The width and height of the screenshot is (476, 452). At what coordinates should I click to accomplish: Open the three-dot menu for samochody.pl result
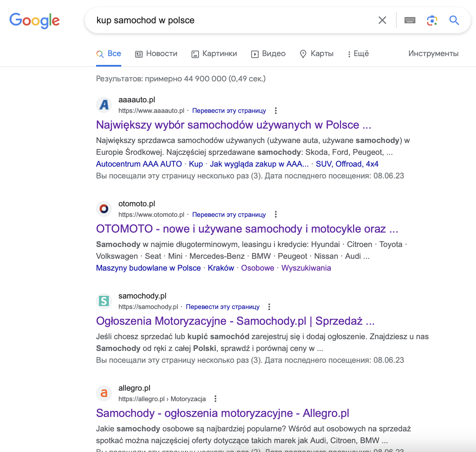pyautogui.click(x=269, y=307)
